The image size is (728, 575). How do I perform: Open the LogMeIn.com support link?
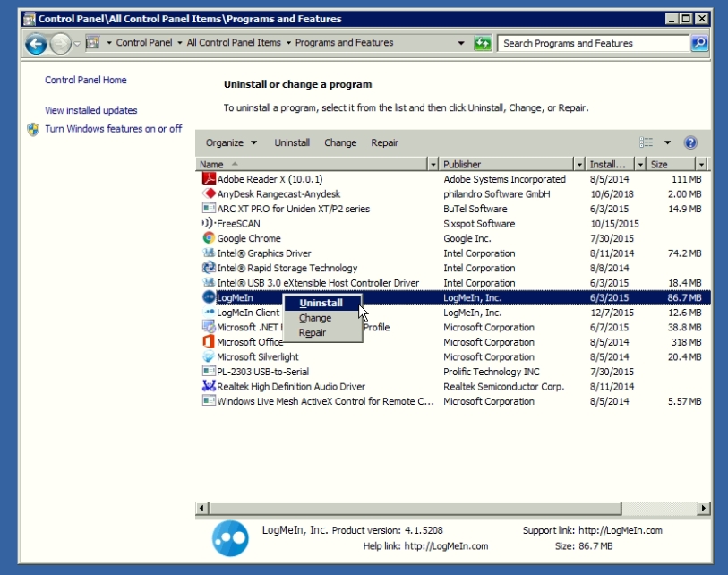click(621, 530)
